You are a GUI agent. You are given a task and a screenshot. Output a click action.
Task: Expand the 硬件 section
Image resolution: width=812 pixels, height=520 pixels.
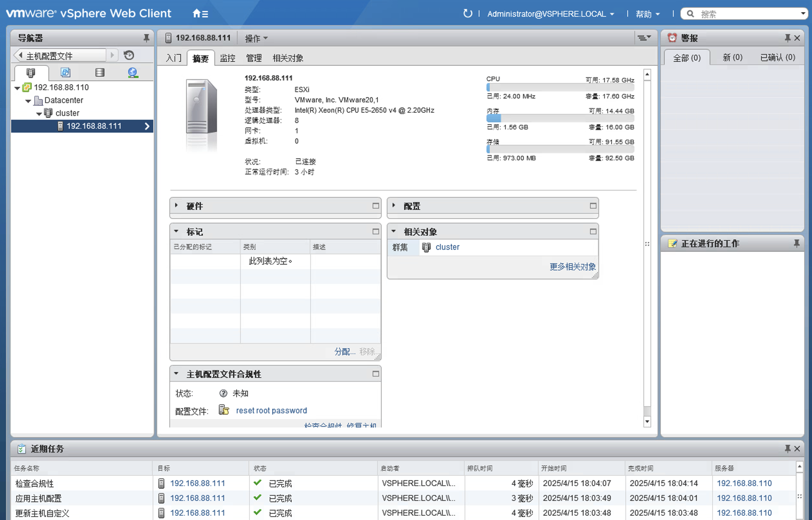tap(176, 206)
